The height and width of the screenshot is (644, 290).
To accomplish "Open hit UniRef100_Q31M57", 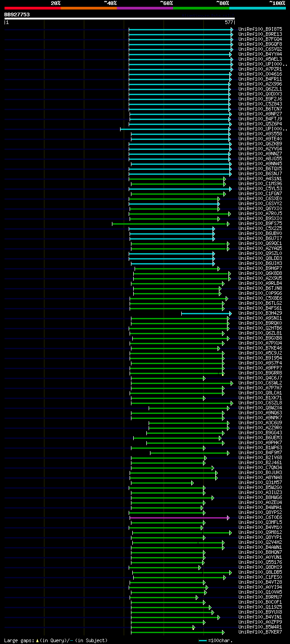I will click(260, 482).
